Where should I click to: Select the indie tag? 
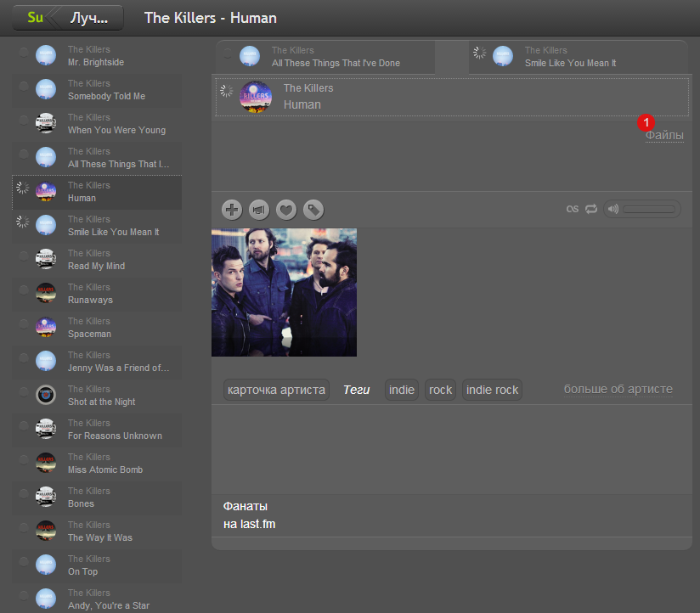point(402,390)
